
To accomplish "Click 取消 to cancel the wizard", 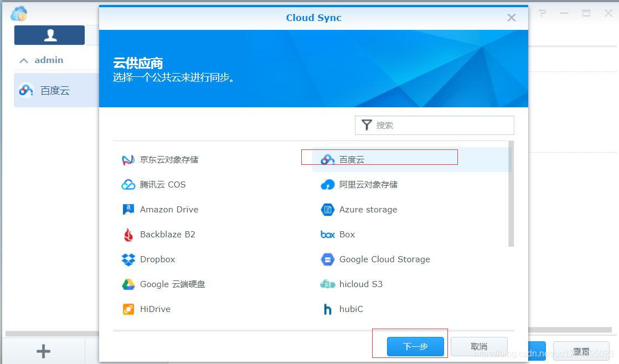I will tap(479, 347).
